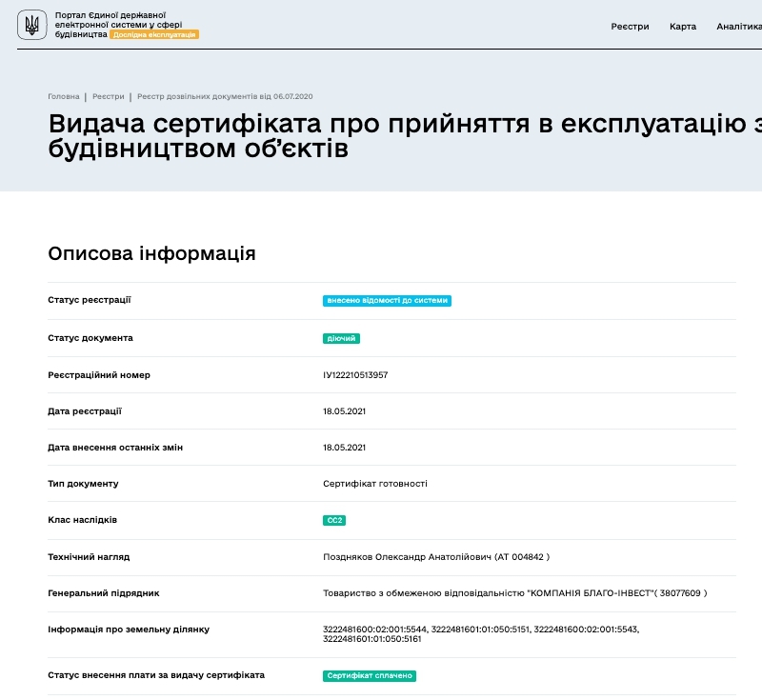Click the 'Сертифікат сплачено' payment badge
Screen dimensions: 762x700
point(370,675)
